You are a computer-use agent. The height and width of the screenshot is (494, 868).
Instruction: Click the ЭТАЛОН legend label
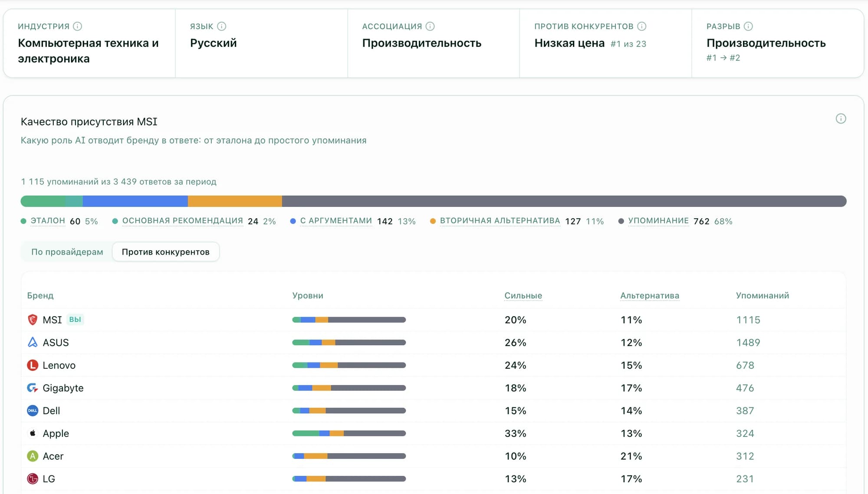click(x=48, y=221)
